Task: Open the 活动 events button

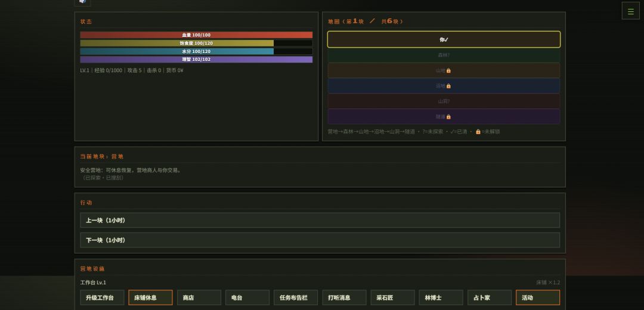Action: 538,297
